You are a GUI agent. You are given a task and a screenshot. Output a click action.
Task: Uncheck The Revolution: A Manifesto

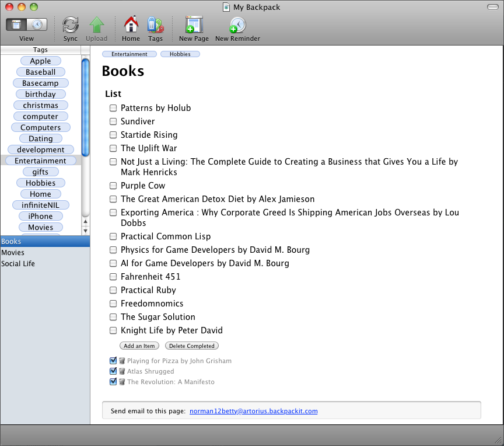pos(113,382)
